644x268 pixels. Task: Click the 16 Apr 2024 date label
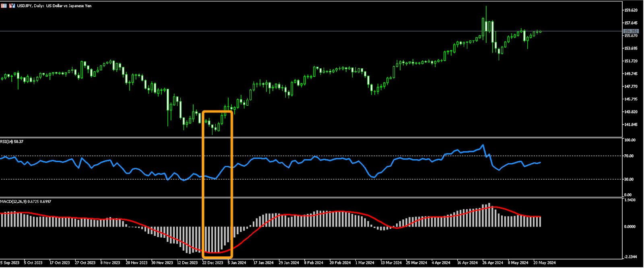tap(467, 263)
